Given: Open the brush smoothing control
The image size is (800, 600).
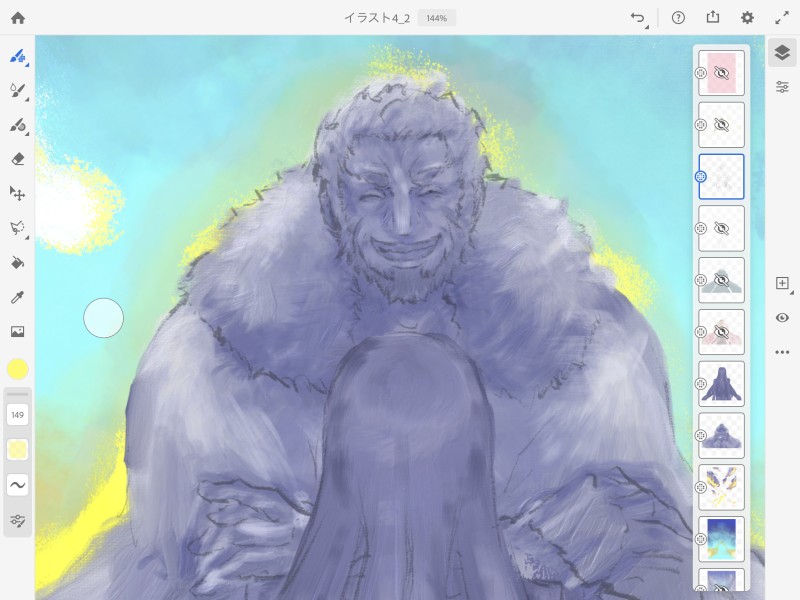Looking at the screenshot, I should click(x=18, y=485).
